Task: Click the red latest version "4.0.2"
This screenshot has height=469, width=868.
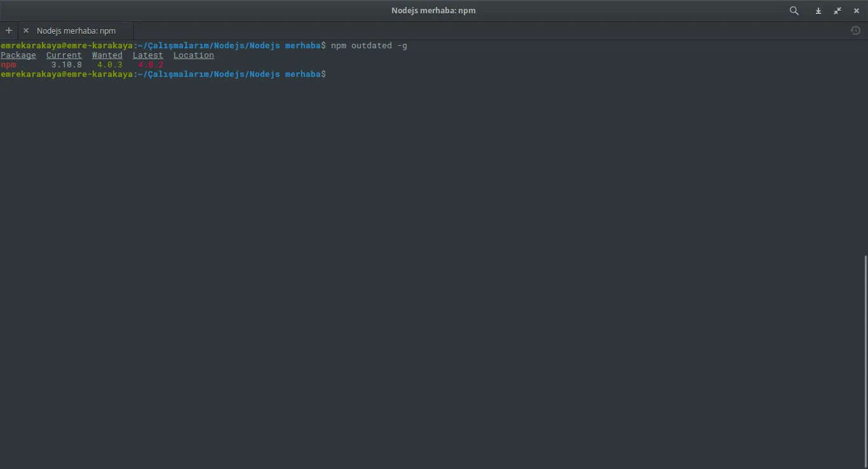Action: click(150, 64)
